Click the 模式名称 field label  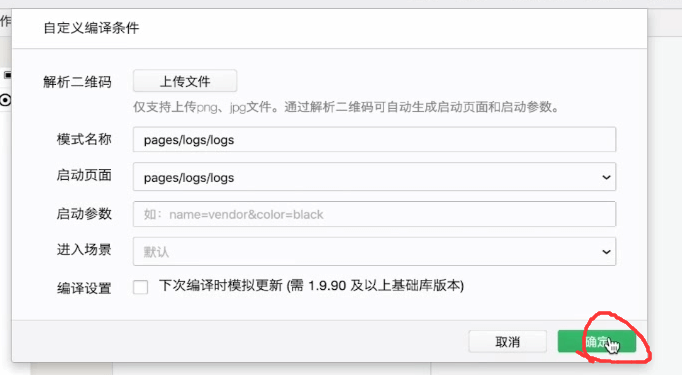(x=84, y=139)
